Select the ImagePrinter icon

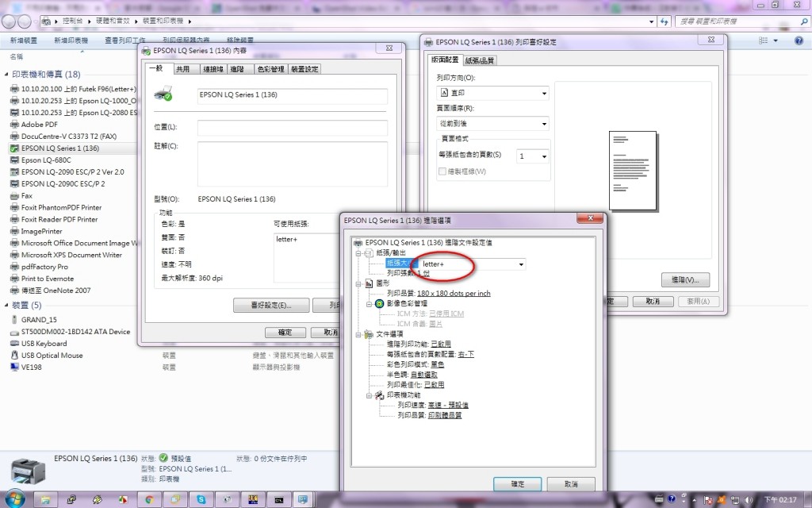[x=14, y=231]
